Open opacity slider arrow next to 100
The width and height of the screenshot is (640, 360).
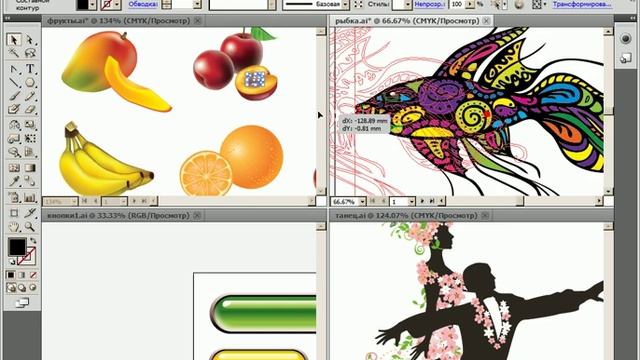(x=469, y=4)
